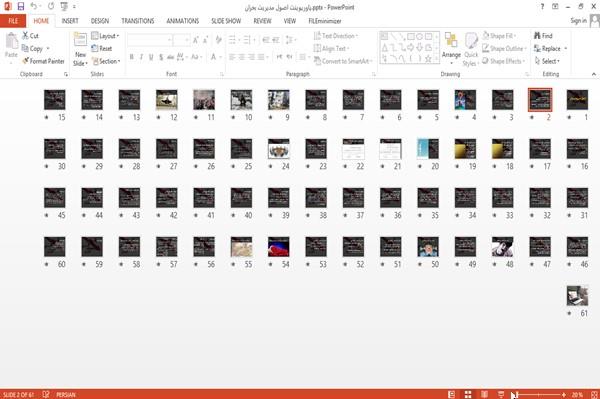The image size is (600, 399).
Task: Click the Italic formatting icon
Action: click(141, 57)
